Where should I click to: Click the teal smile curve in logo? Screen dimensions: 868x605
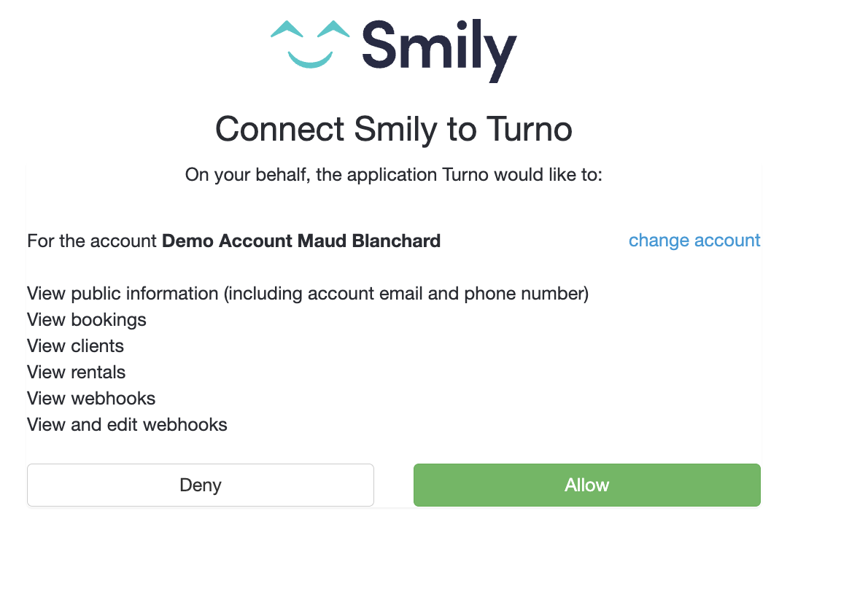coord(310,60)
